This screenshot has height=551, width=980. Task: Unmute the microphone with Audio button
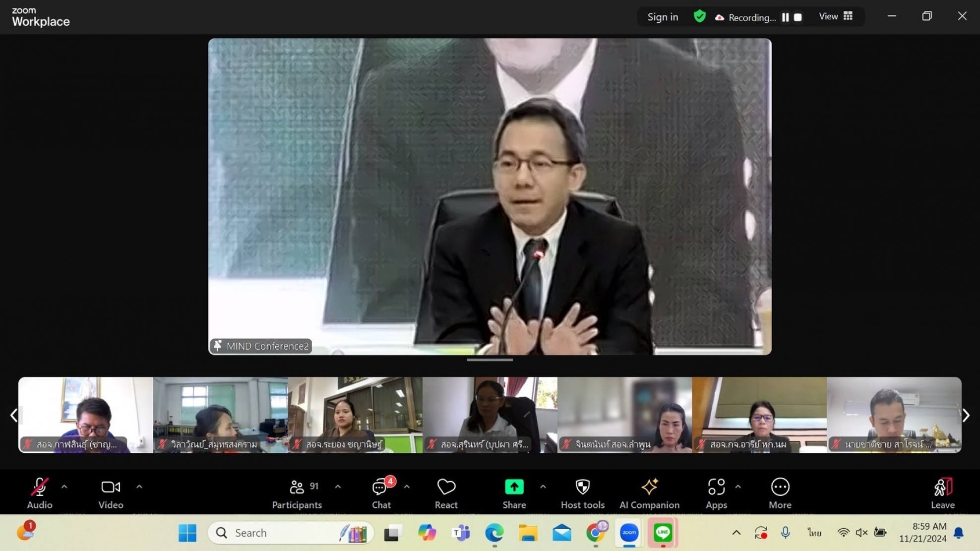click(40, 493)
